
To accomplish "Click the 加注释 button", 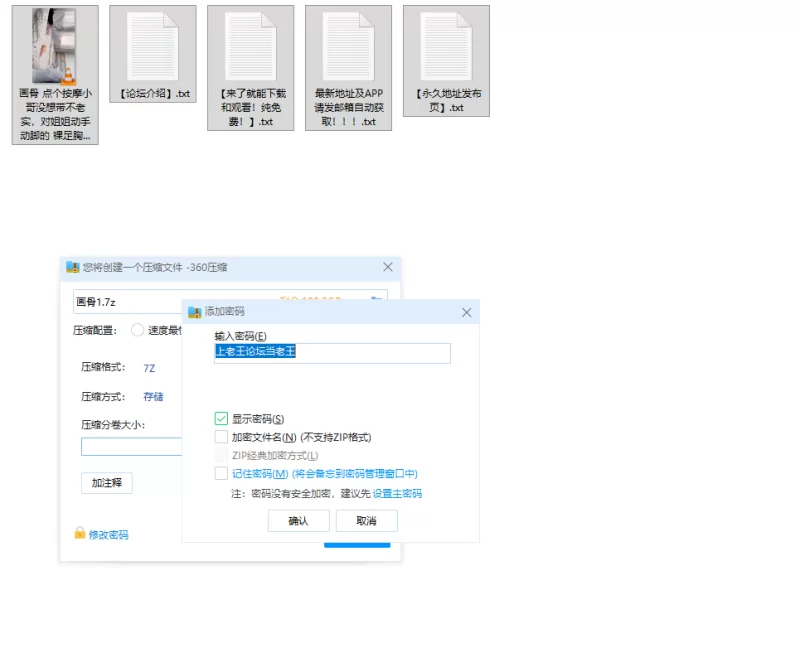I will [x=107, y=483].
